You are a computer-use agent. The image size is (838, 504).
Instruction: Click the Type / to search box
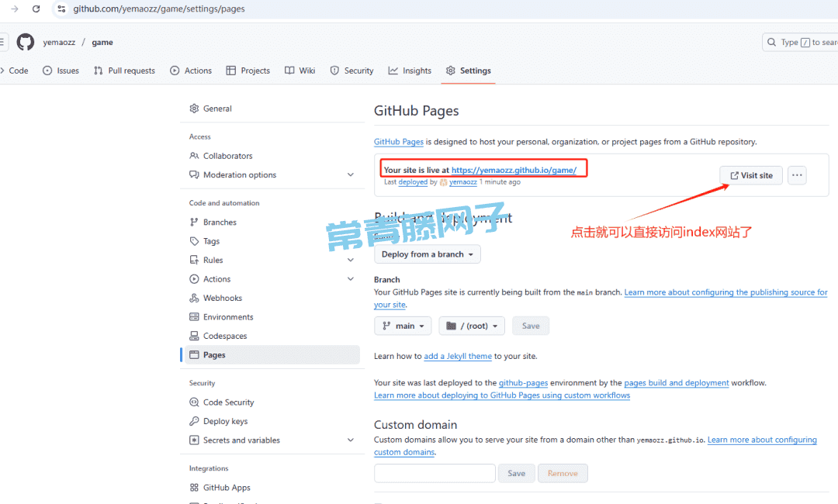coord(801,42)
